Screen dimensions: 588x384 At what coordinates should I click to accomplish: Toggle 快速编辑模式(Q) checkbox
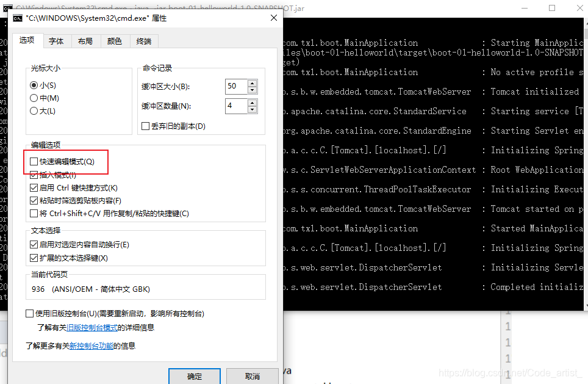[34, 161]
